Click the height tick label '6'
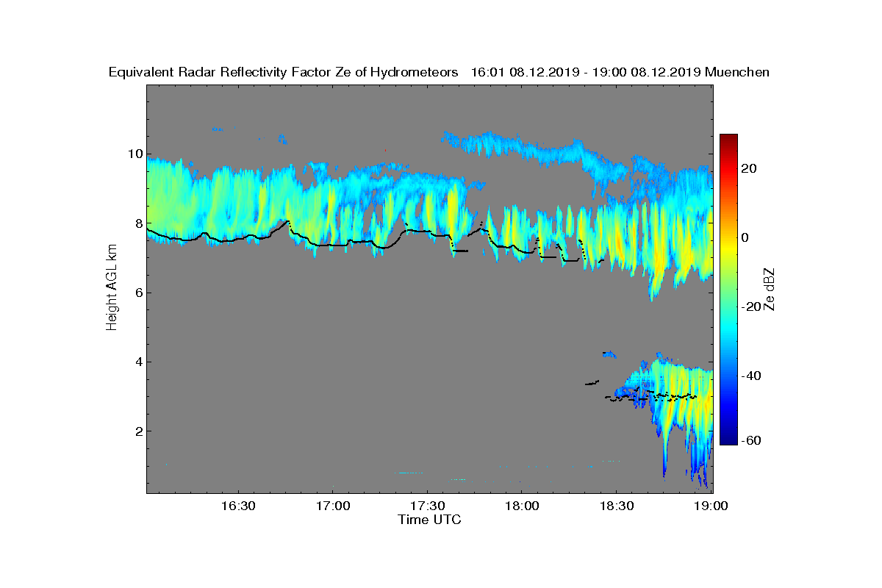Image resolution: width=882 pixels, height=588 pixels. coord(137,293)
